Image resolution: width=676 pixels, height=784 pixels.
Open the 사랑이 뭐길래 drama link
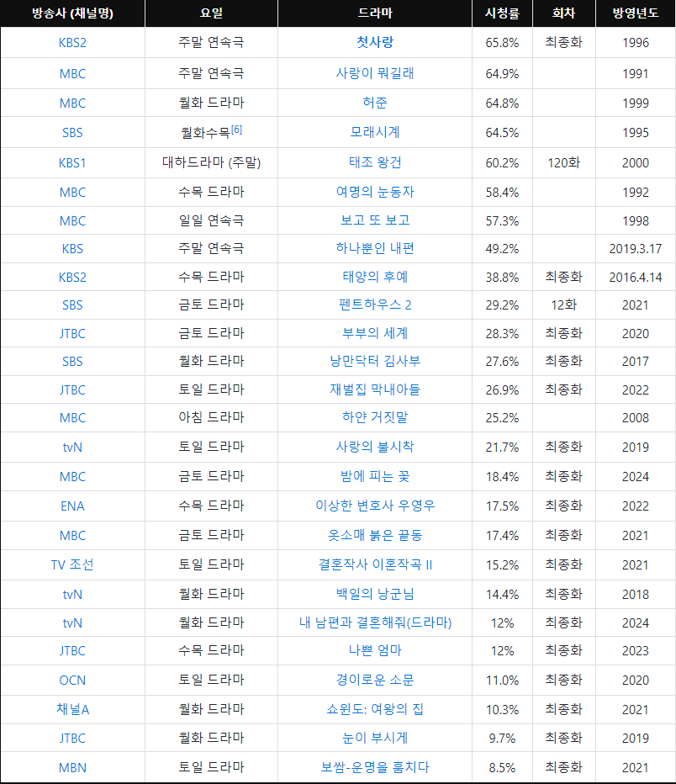[375, 73]
